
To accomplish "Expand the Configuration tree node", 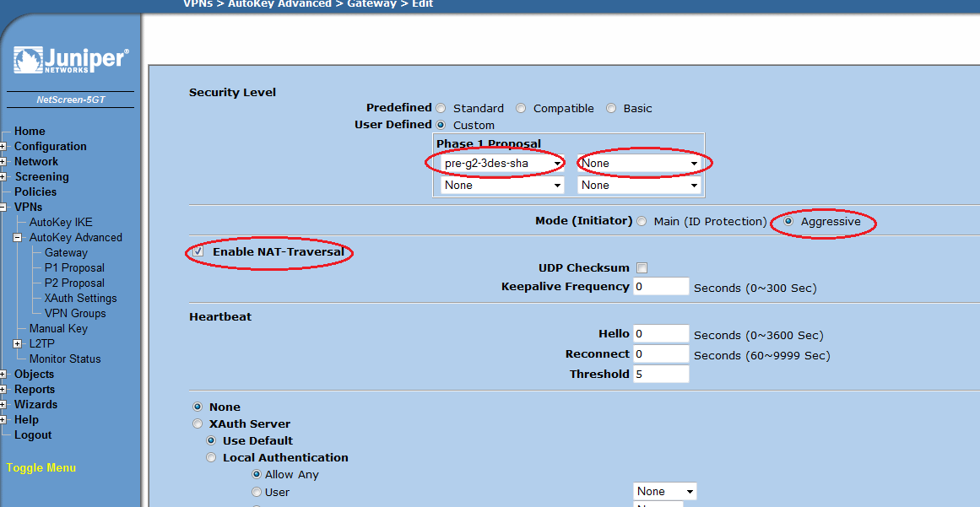I will coord(3,147).
